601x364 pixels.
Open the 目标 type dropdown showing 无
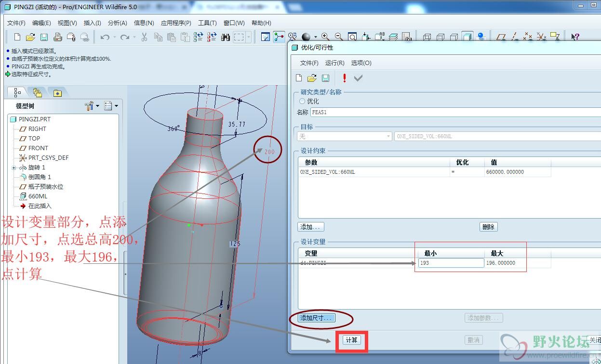[x=344, y=137]
